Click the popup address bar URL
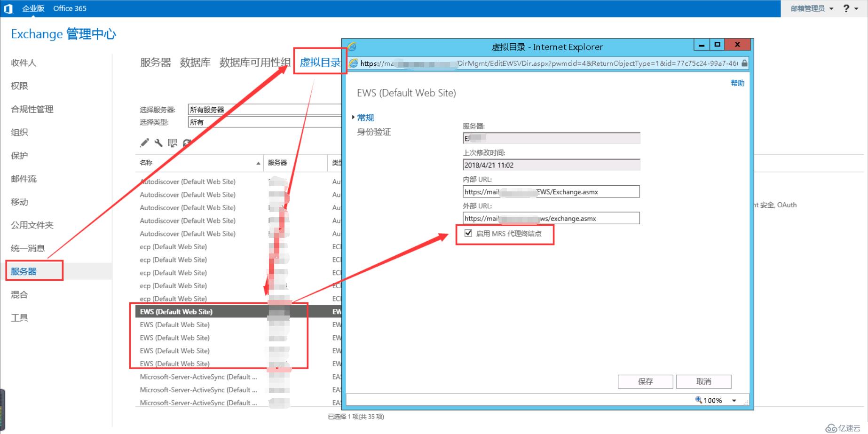Viewport: 868px width, 434px height. click(x=549, y=63)
